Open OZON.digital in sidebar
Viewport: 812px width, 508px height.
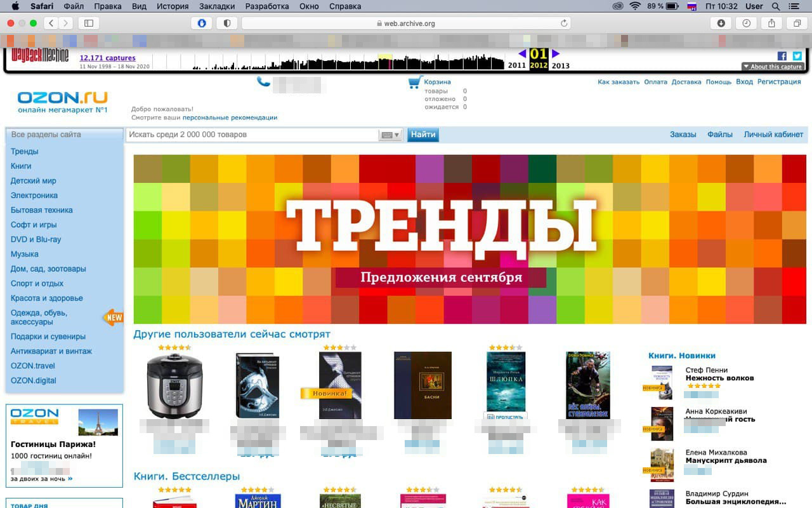34,381
